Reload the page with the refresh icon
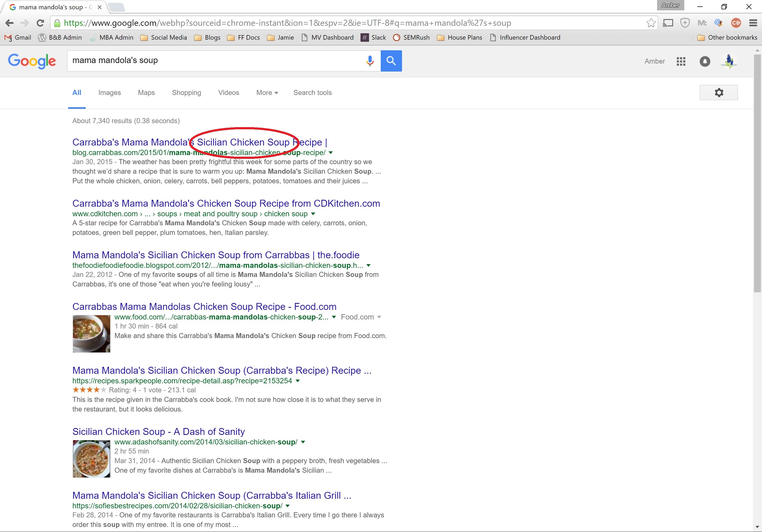762x532 pixels. 40,23
